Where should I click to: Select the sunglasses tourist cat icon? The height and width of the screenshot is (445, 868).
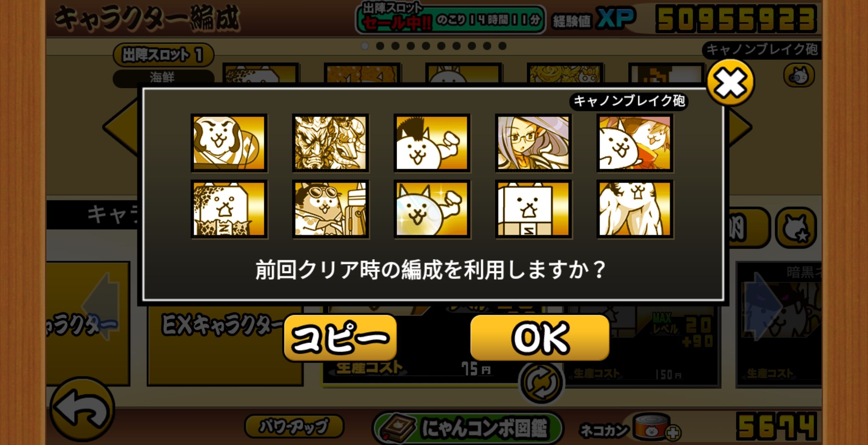tap(331, 209)
